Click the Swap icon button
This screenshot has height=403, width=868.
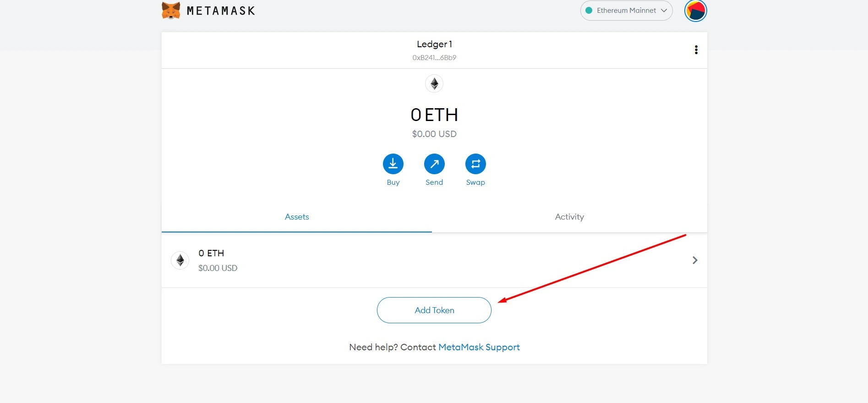(x=475, y=164)
